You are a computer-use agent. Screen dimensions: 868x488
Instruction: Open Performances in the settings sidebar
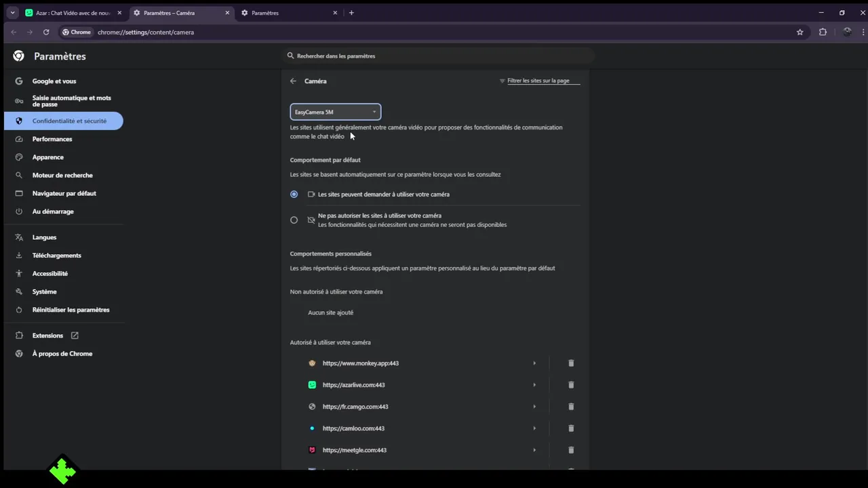52,139
